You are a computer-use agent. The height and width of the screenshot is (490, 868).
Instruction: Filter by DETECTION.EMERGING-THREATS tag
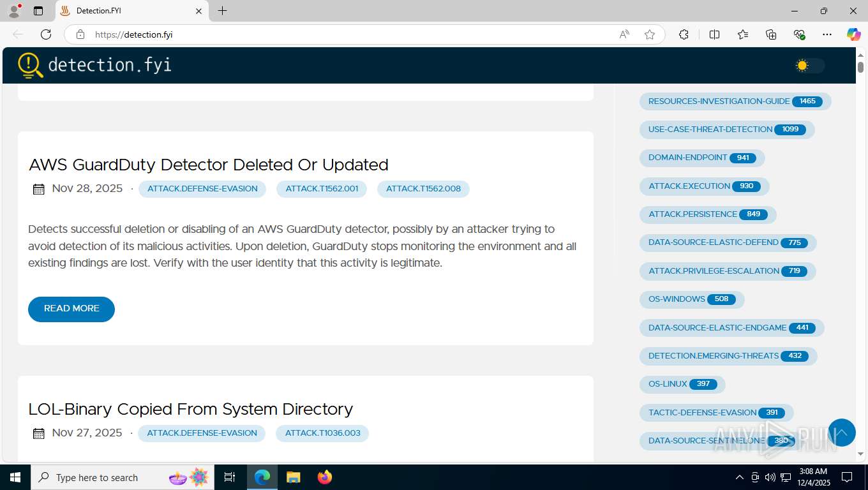(728, 356)
